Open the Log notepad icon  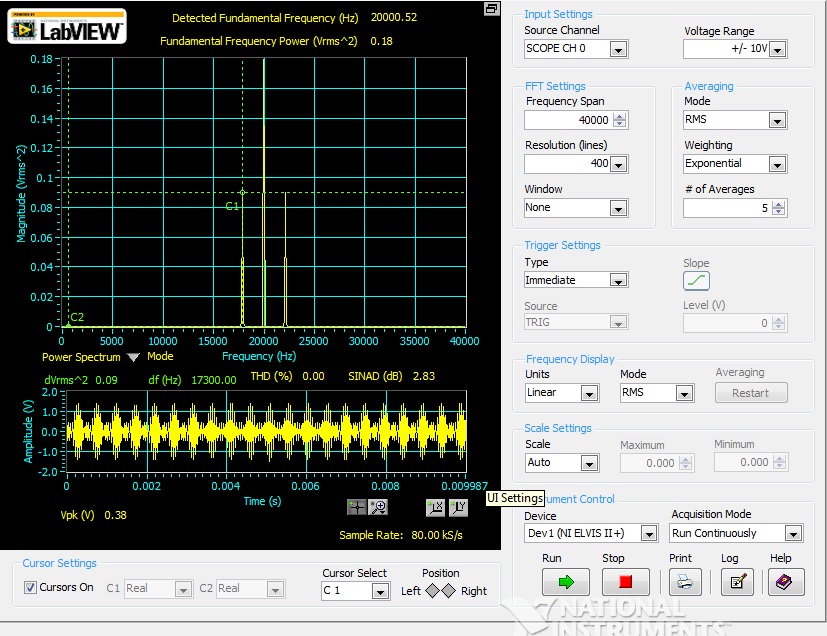point(737,582)
